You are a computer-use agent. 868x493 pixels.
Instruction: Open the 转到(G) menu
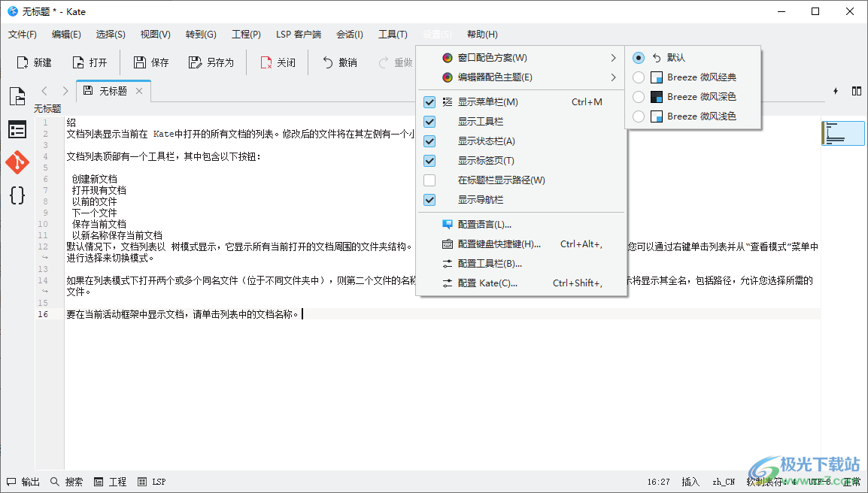tap(201, 35)
